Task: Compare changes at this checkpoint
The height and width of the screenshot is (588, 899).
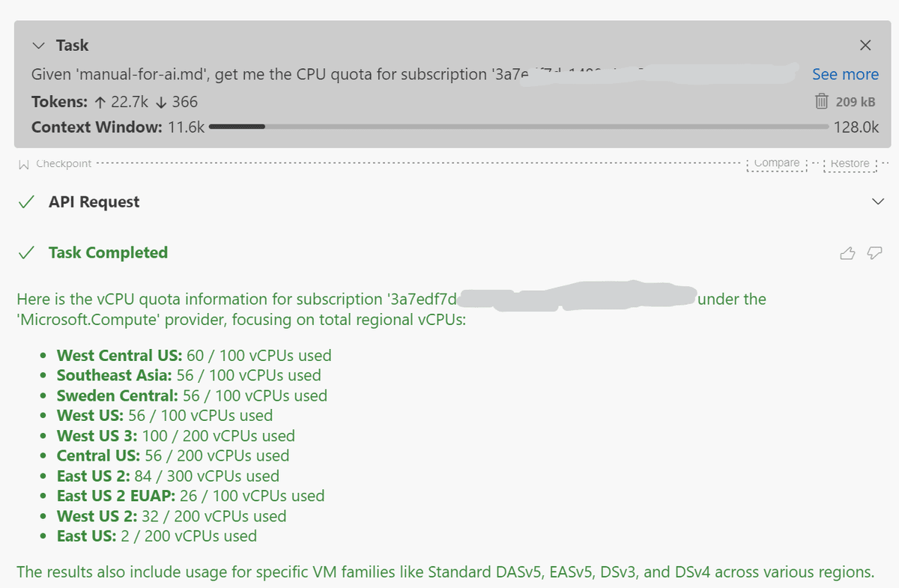Action: tap(777, 163)
